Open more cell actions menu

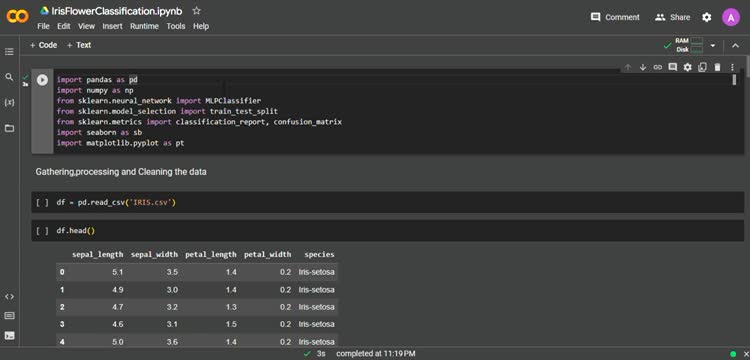click(732, 67)
